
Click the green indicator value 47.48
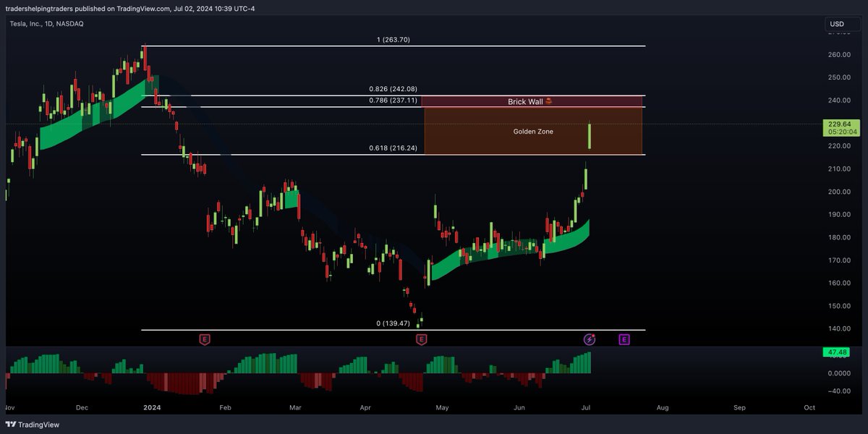pyautogui.click(x=837, y=352)
